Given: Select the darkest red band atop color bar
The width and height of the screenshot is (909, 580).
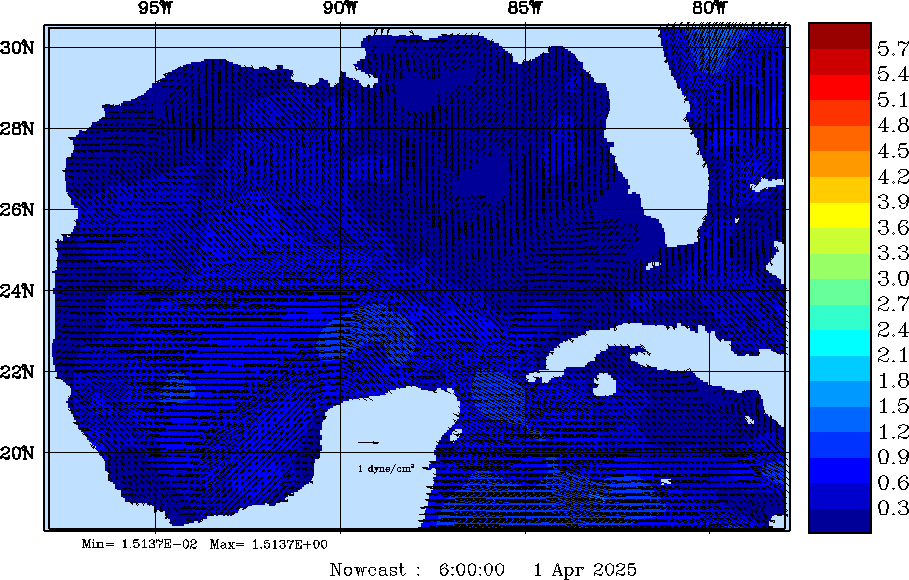Looking at the screenshot, I should [839, 36].
